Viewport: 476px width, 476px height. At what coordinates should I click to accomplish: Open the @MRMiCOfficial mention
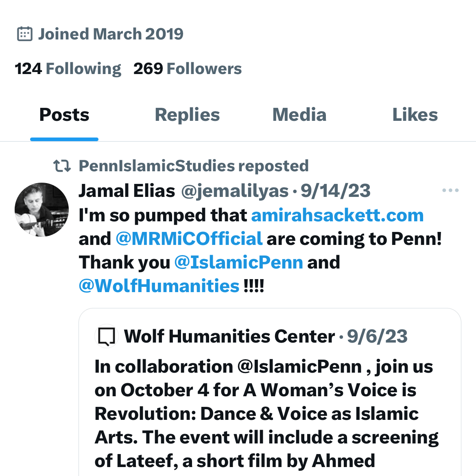189,239
